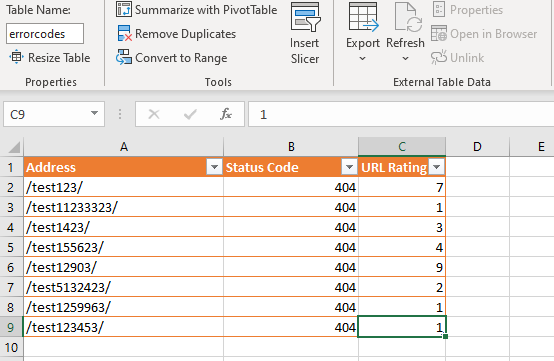Screen dimensions: 554x361
Task: Click the Insert Function fx icon
Action: tap(226, 114)
